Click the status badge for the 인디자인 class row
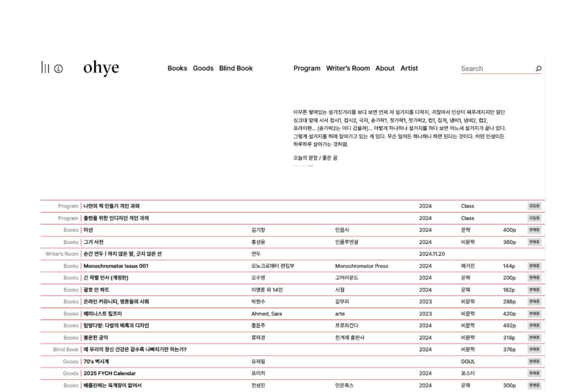Screen dimensions: 588x392 (534, 218)
